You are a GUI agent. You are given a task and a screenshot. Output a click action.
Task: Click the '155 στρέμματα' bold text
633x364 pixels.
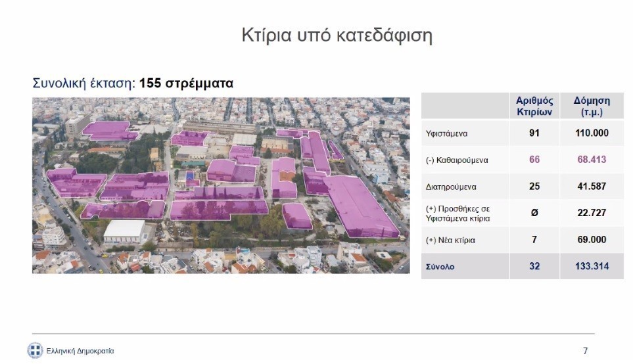click(186, 84)
